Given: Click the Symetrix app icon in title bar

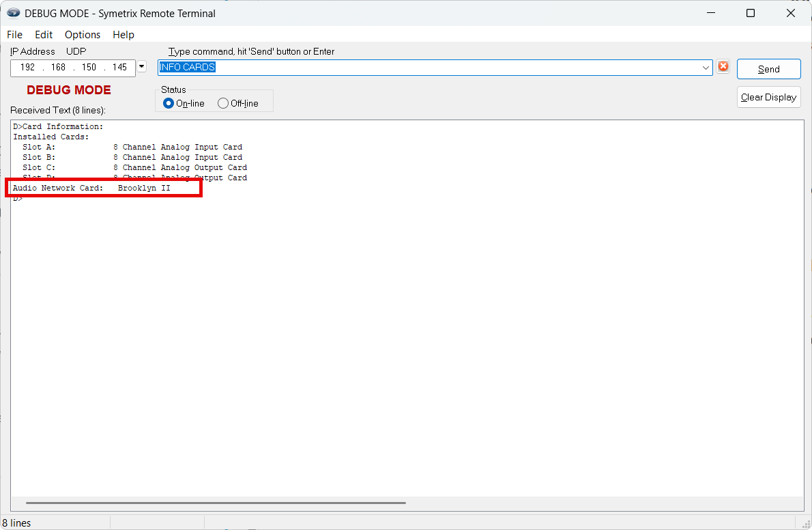Looking at the screenshot, I should [14, 13].
